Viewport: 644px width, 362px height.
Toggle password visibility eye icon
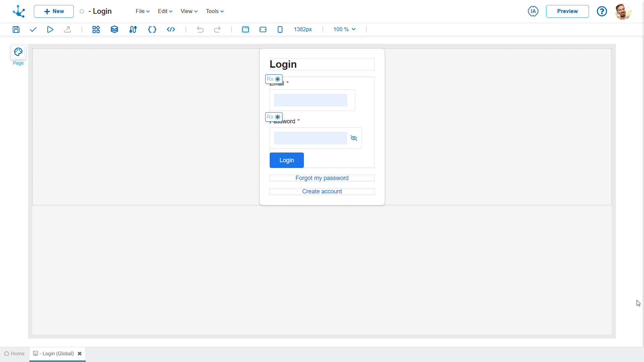pyautogui.click(x=354, y=138)
